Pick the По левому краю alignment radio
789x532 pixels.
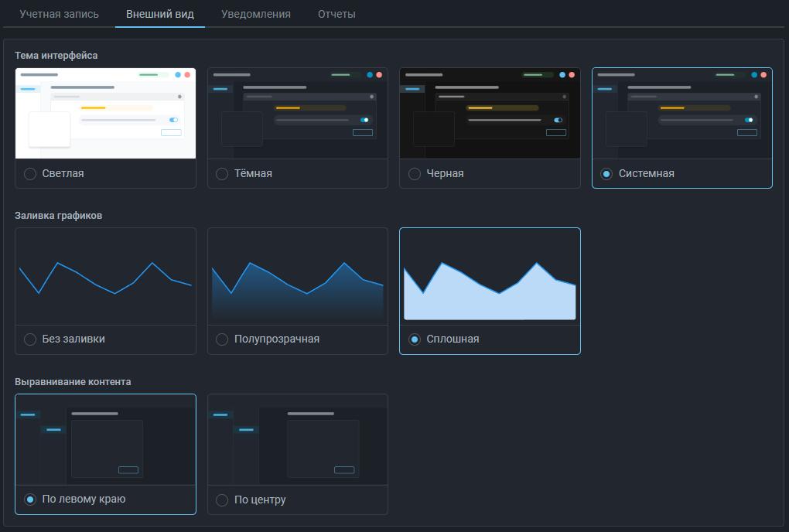(x=30, y=500)
